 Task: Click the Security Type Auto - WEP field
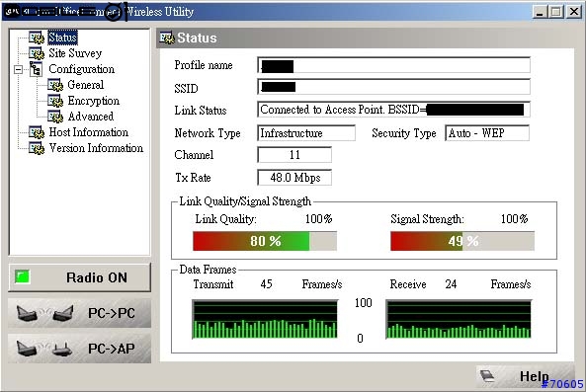(x=487, y=133)
